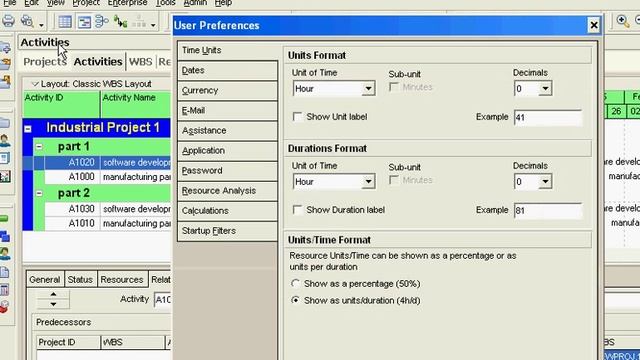Open Decimals dropdown in Units Format

click(x=545, y=89)
